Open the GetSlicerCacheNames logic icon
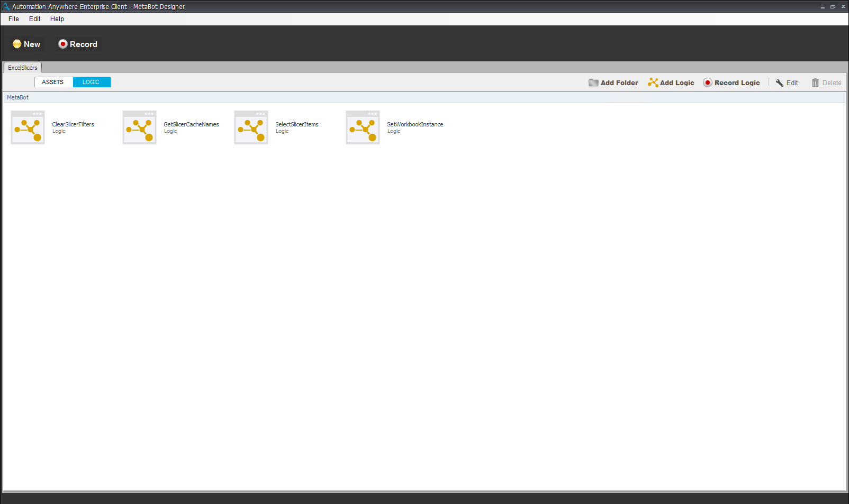 click(x=140, y=127)
